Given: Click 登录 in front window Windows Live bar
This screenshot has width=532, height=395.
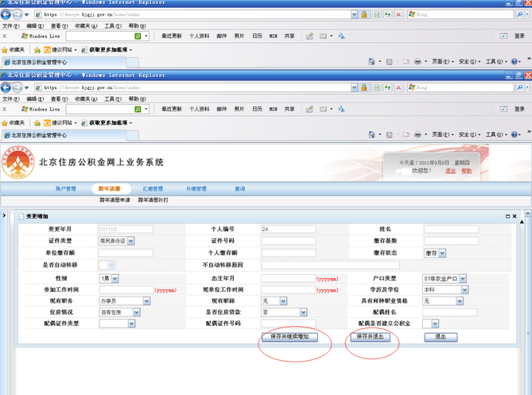Looking at the screenshot, I should [519, 109].
